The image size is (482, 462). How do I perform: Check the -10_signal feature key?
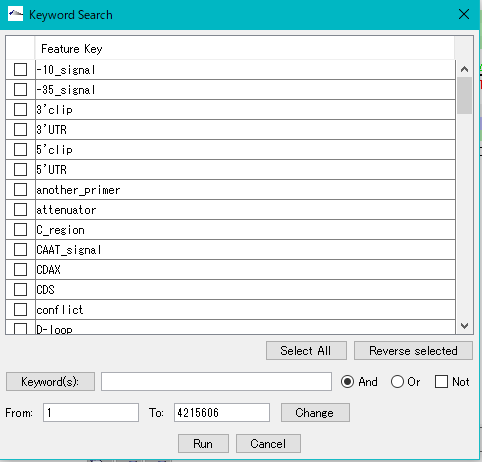click(x=20, y=70)
